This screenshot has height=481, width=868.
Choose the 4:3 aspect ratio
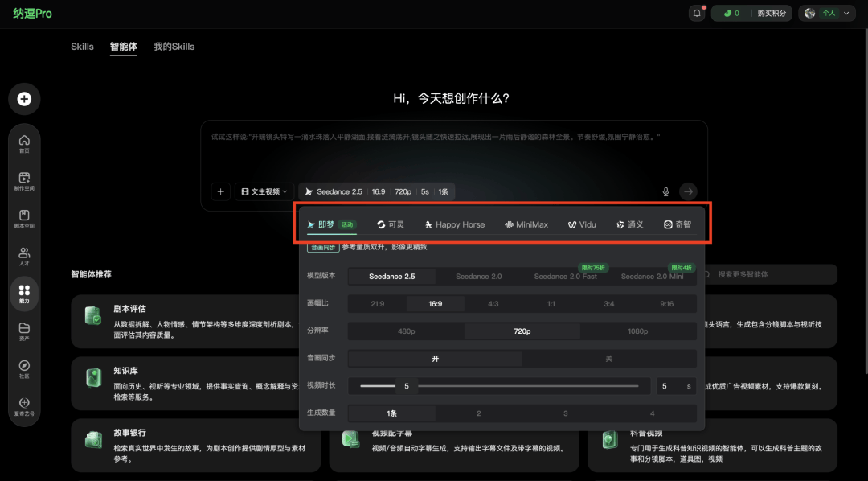493,304
